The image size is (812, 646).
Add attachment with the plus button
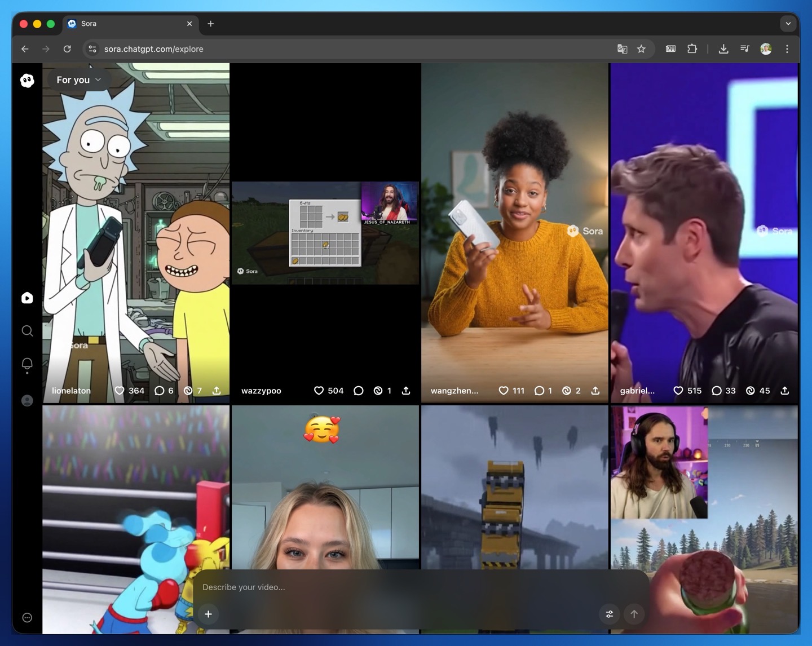pyautogui.click(x=209, y=614)
